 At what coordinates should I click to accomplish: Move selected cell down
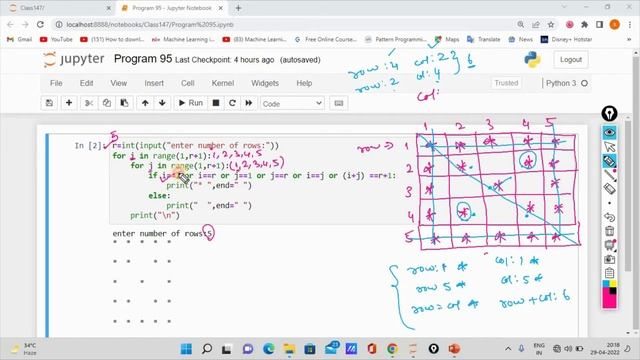pos(162,103)
